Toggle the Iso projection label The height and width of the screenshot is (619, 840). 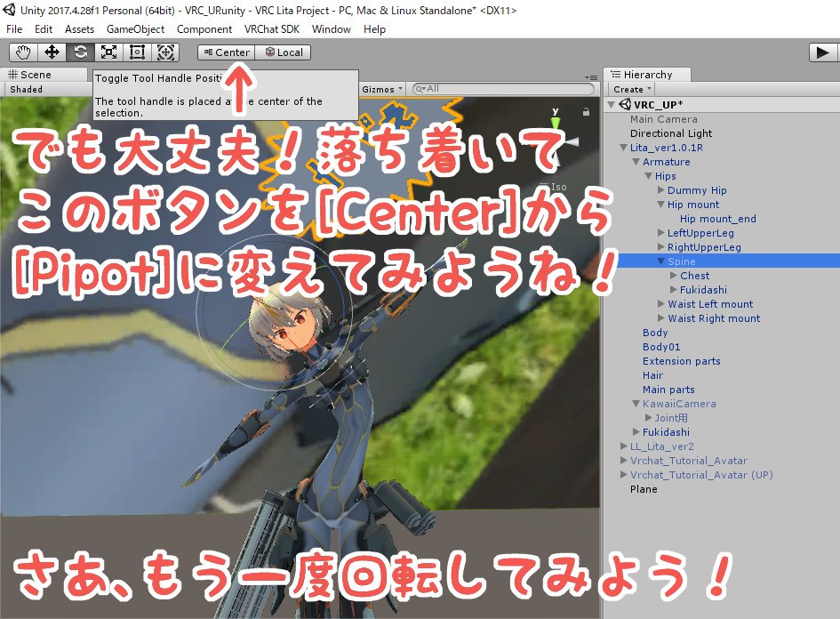pos(558,187)
